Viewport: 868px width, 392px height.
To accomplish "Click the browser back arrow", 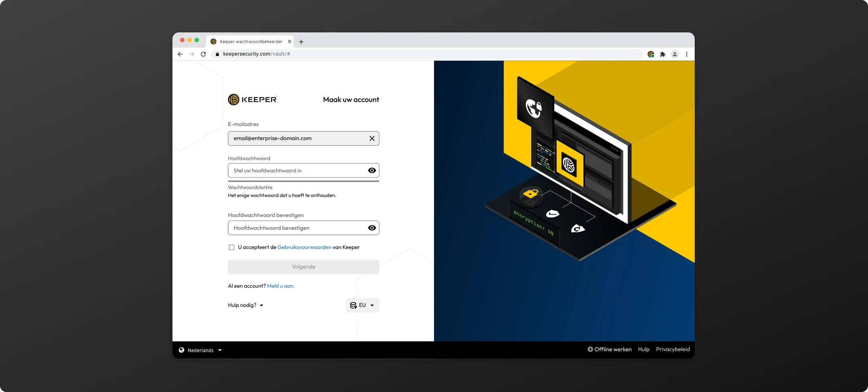I will [180, 54].
